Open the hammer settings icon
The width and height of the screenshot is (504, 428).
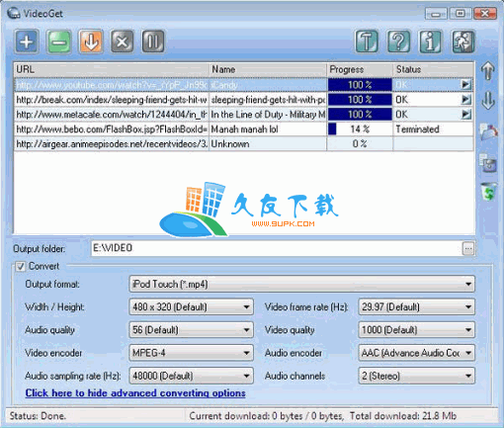pos(367,42)
